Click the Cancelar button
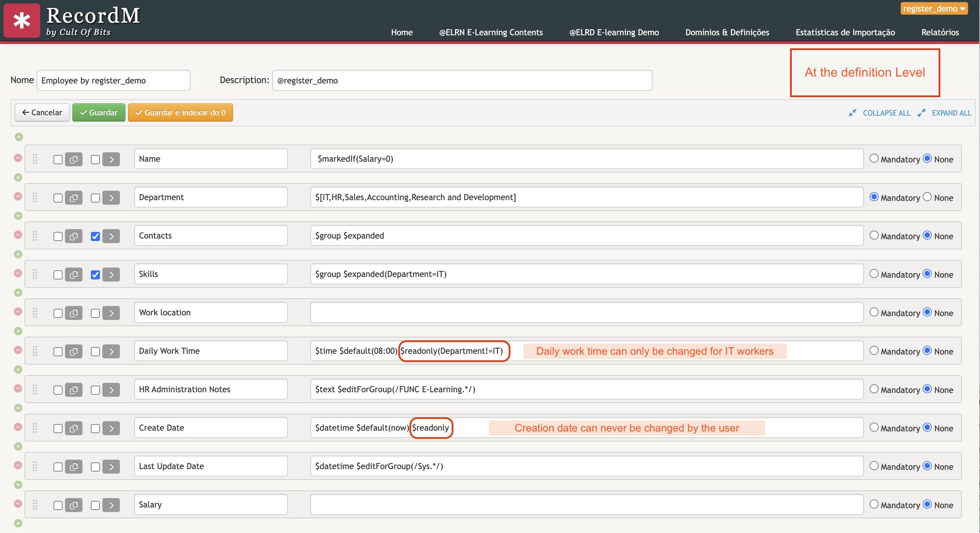The image size is (980, 533). [42, 112]
